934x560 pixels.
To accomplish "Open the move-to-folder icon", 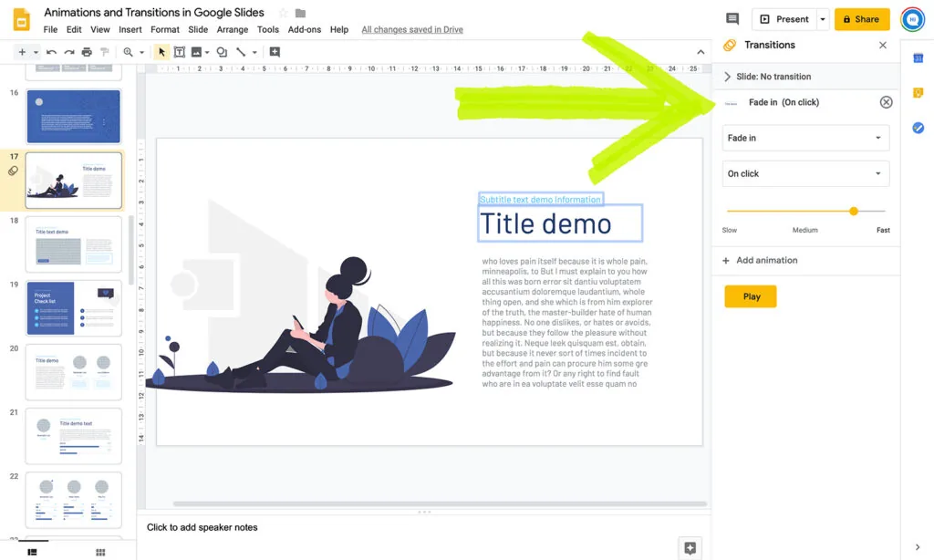I will tap(301, 13).
